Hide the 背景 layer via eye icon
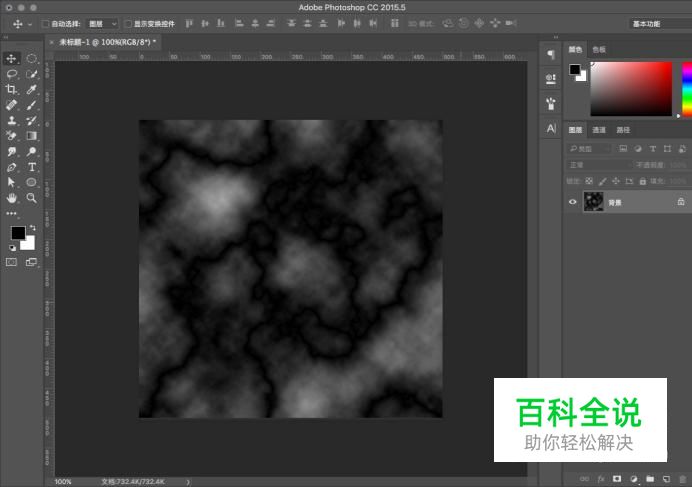692x487 pixels. tap(572, 202)
